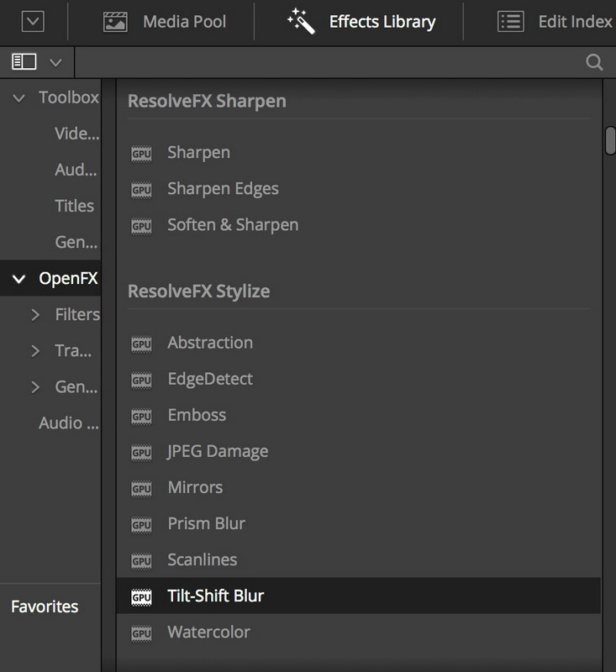Select the OpenFX Tra... subcategory

click(x=73, y=350)
